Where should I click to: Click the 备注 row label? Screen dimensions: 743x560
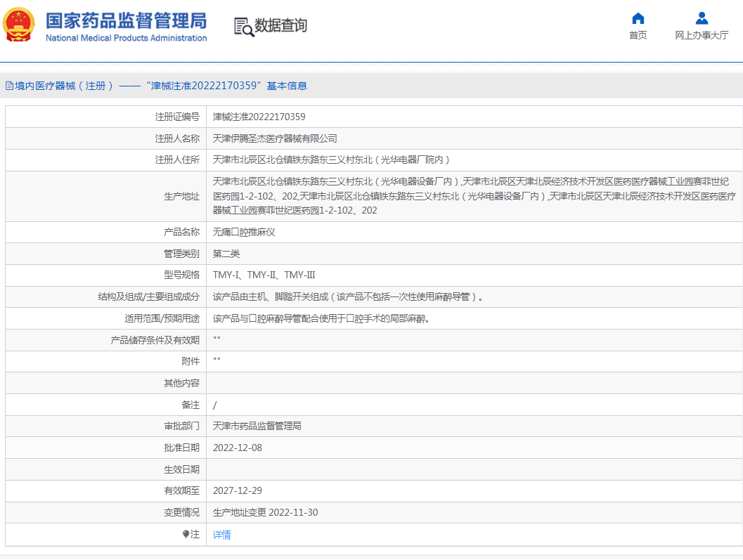pyautogui.click(x=191, y=405)
